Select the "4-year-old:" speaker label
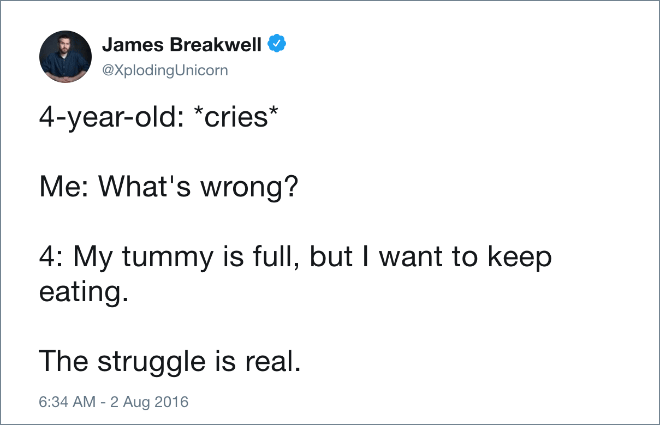This screenshot has height=425, width=660. coord(112,117)
